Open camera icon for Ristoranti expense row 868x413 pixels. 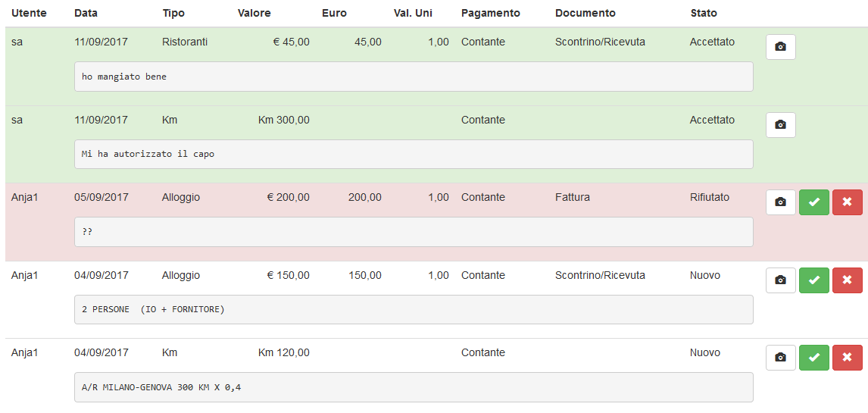[780, 47]
